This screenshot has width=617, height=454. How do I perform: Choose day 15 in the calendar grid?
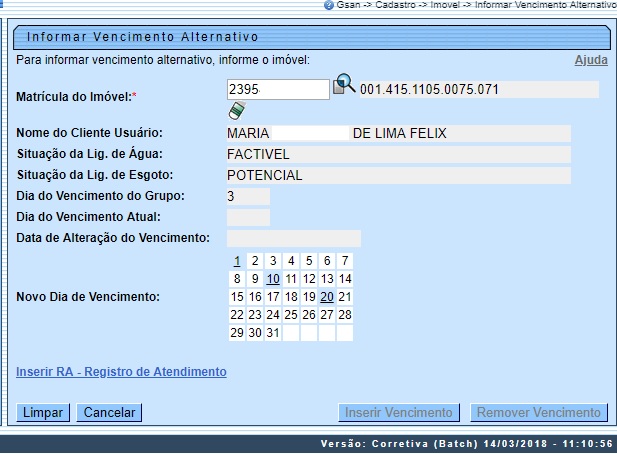click(237, 297)
